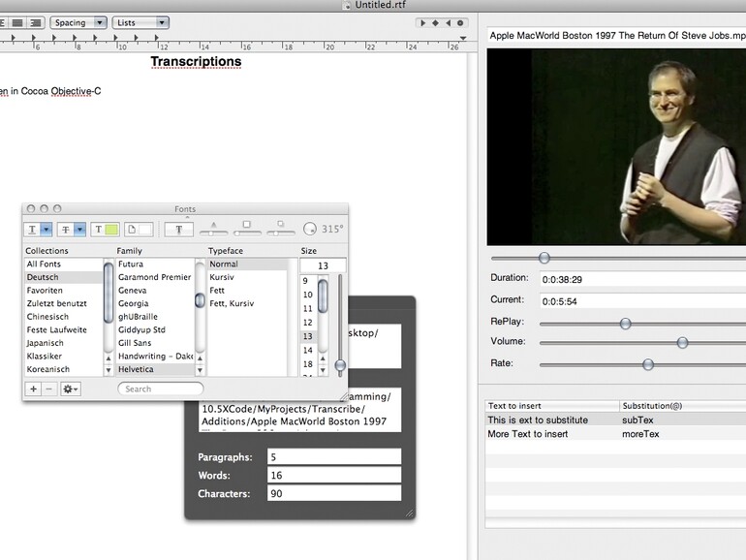
Task: Add a new font collection
Action: click(34, 389)
